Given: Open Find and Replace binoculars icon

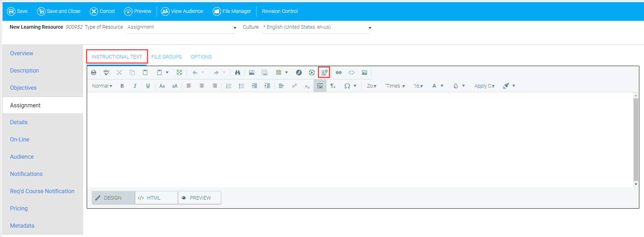Looking at the screenshot, I should [238, 73].
